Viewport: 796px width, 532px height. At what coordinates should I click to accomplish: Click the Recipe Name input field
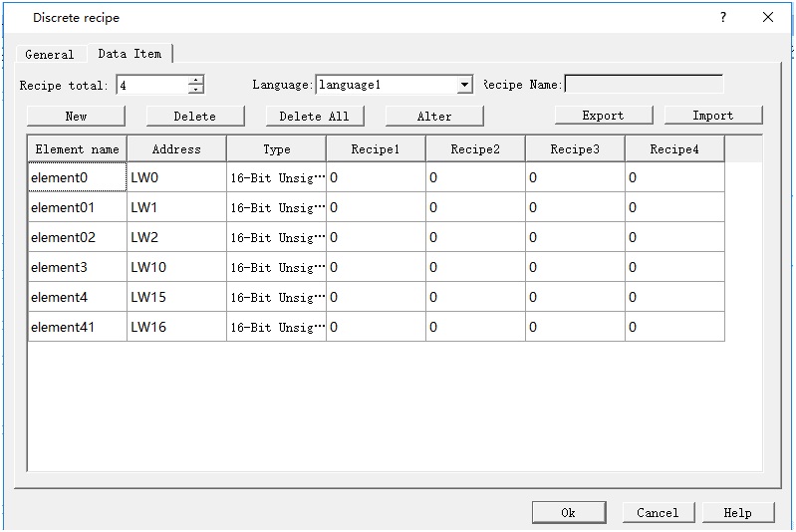click(644, 85)
